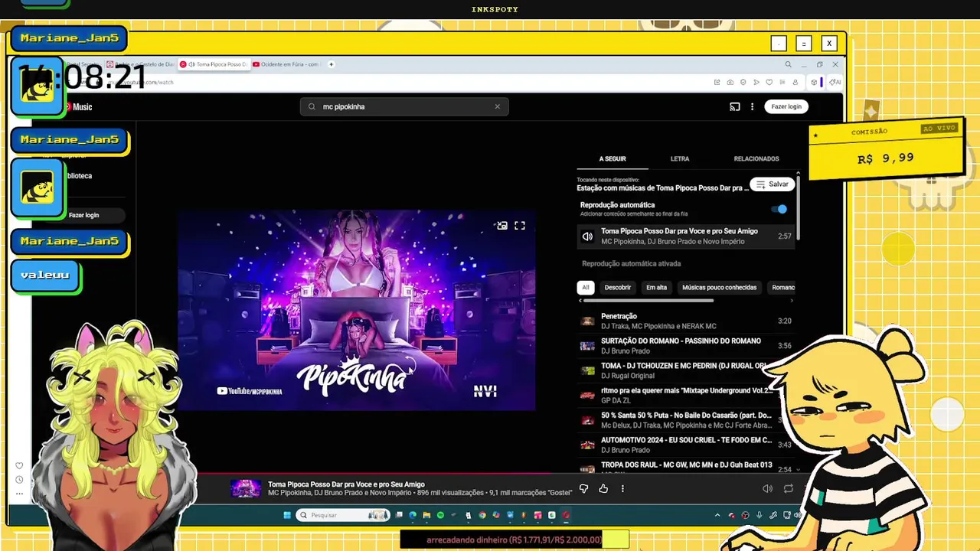The width and height of the screenshot is (980, 551).
Task: Play 50 % Santa 50 % Puta track
Action: tap(686, 419)
